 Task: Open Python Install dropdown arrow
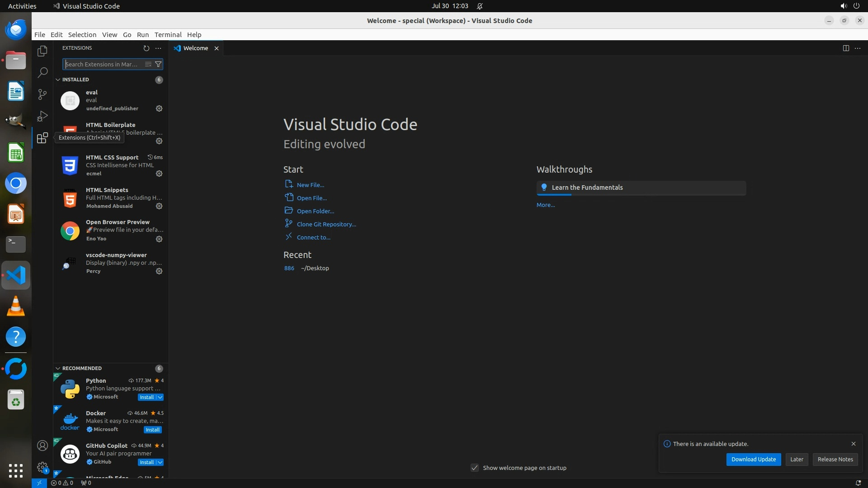[x=160, y=397]
